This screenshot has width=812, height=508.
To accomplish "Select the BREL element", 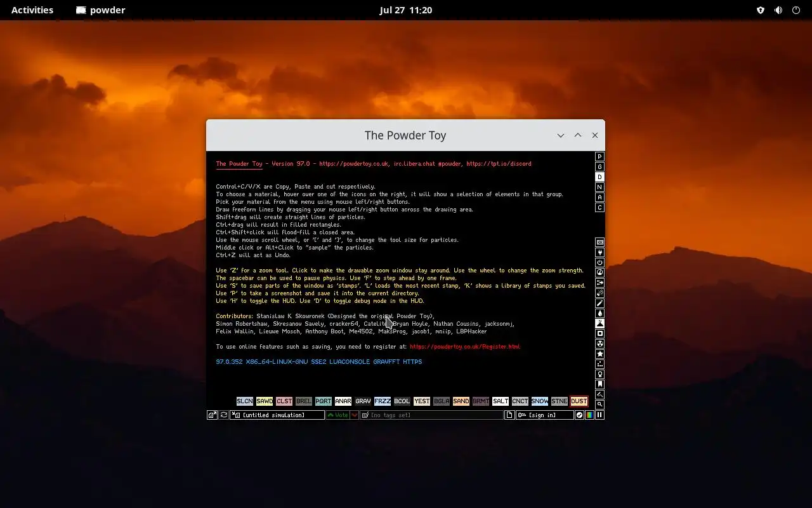I will (304, 401).
